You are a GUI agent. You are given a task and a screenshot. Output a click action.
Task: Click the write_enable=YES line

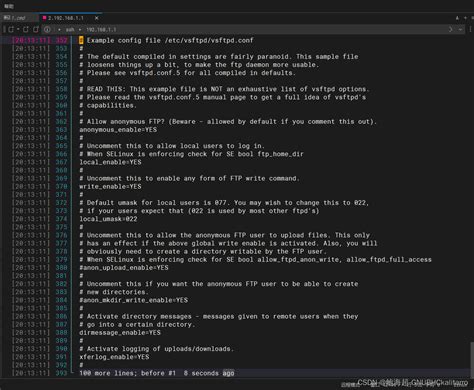(110, 186)
